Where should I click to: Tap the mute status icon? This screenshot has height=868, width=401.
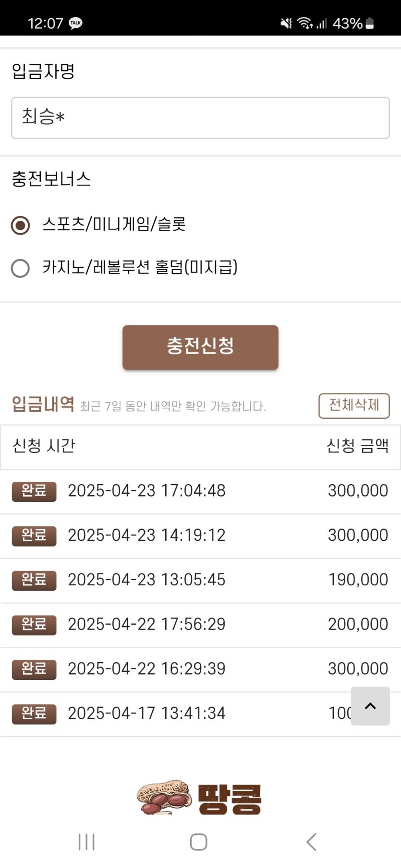coord(286,23)
